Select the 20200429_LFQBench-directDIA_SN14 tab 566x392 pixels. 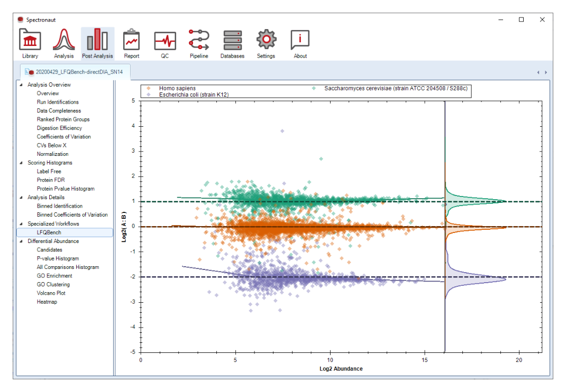(x=75, y=72)
